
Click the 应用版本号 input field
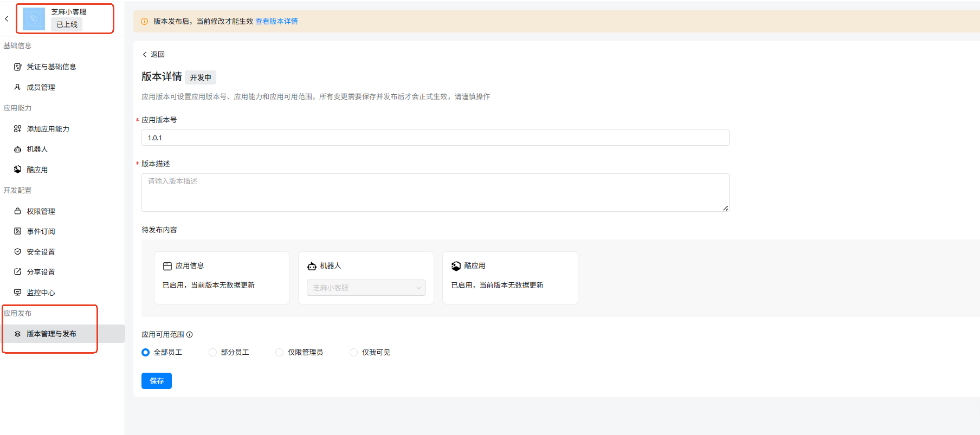(435, 138)
